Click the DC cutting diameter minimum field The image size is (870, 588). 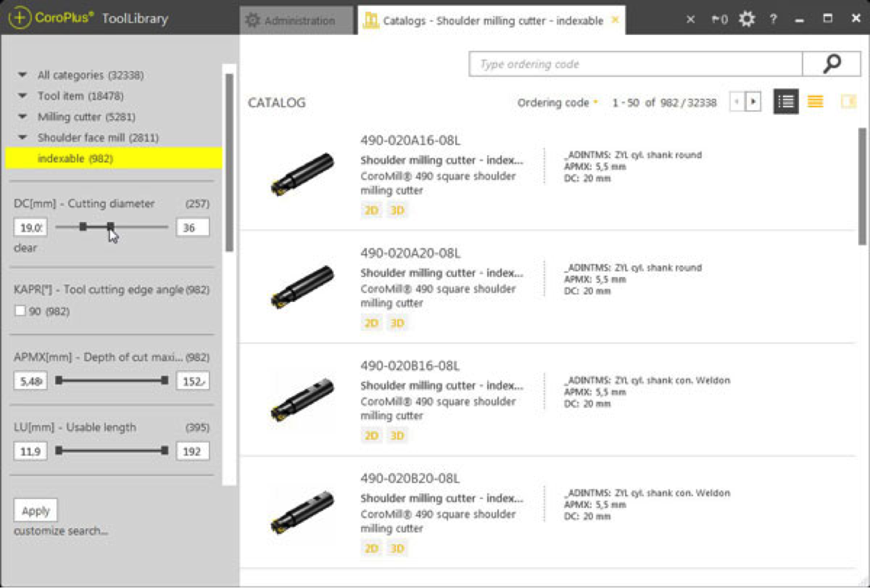(31, 228)
